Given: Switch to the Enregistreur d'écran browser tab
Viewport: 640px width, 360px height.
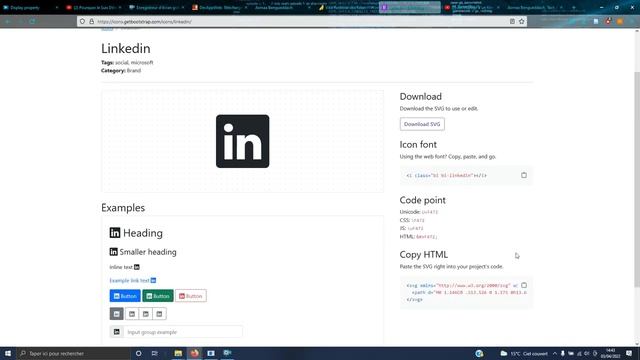Looking at the screenshot, I should pyautogui.click(x=156, y=7).
